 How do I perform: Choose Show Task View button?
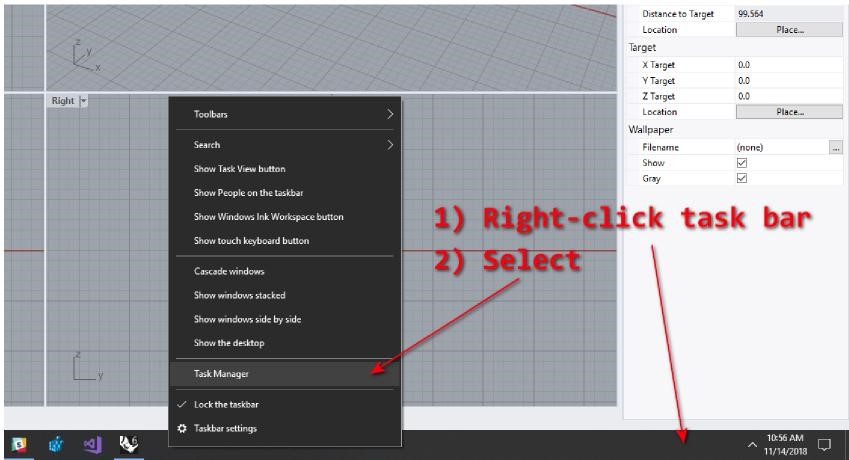[285, 169]
